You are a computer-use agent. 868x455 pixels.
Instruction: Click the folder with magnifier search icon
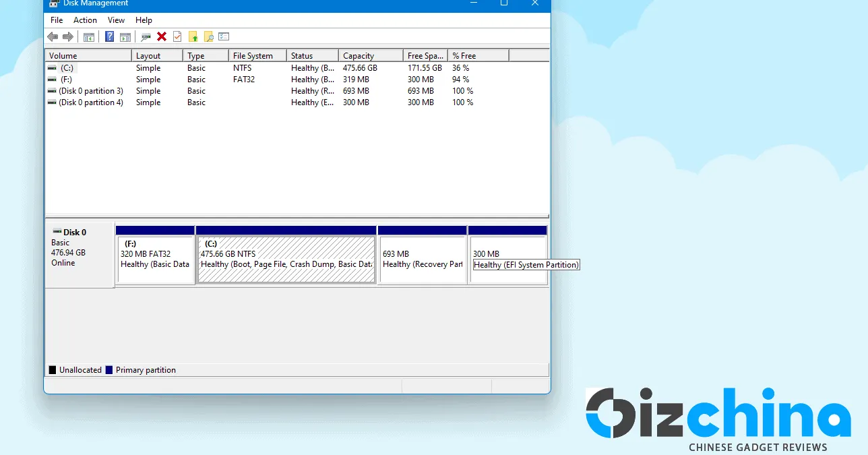click(x=209, y=37)
